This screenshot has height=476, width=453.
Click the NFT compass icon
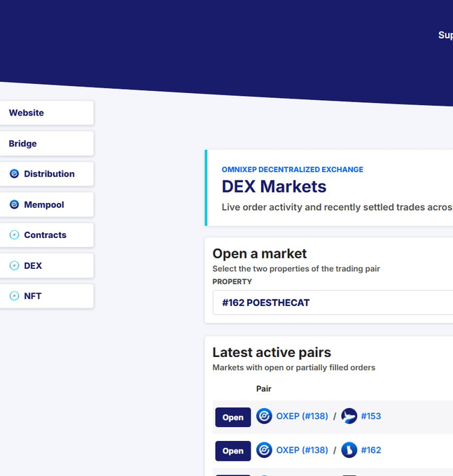click(x=14, y=295)
